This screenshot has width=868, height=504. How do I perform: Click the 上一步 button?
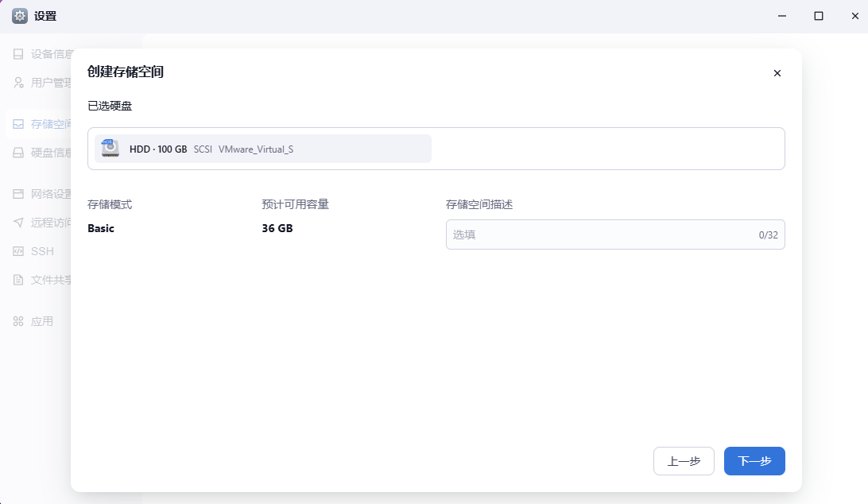(684, 461)
